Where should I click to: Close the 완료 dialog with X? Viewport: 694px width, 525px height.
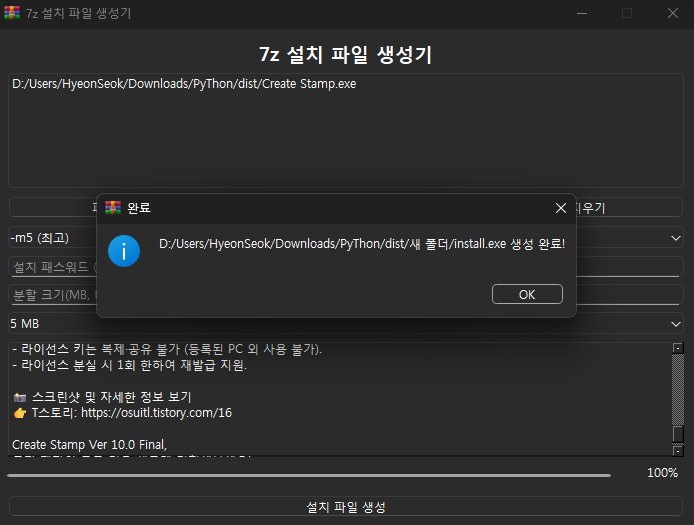[561, 208]
